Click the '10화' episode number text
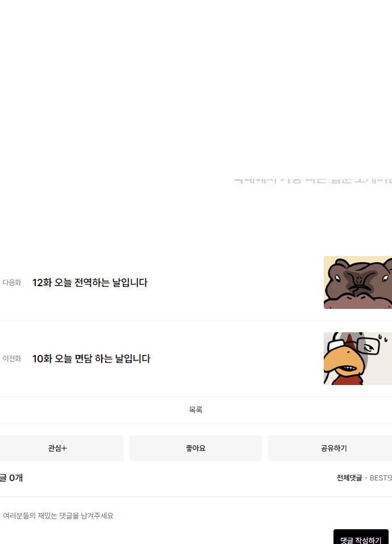Screen dimensions: 392x544 pyautogui.click(x=42, y=358)
